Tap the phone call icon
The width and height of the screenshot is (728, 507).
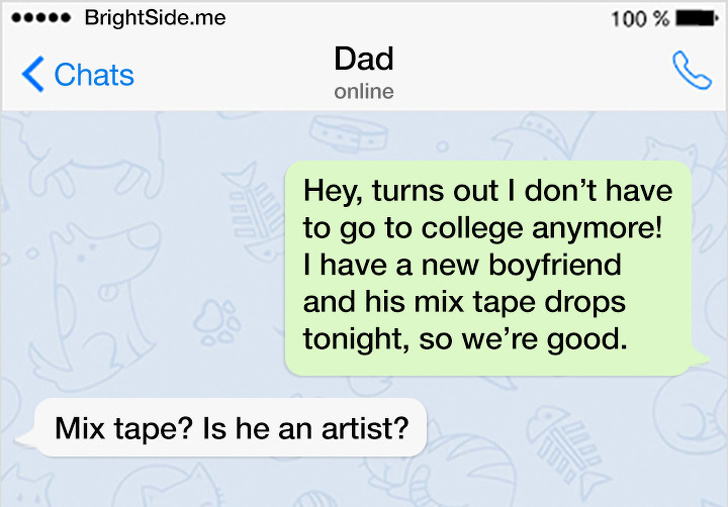click(x=692, y=72)
